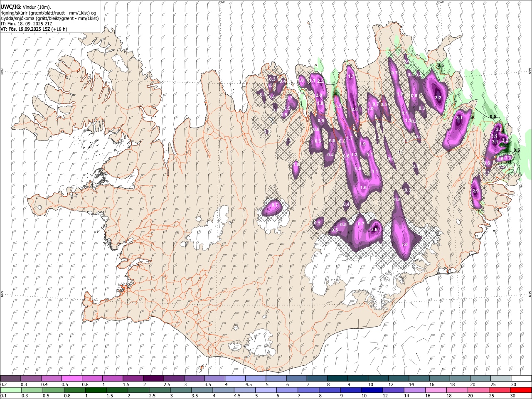
Task: Click the 2.0 precipitation value on map
Action: (319, 96)
